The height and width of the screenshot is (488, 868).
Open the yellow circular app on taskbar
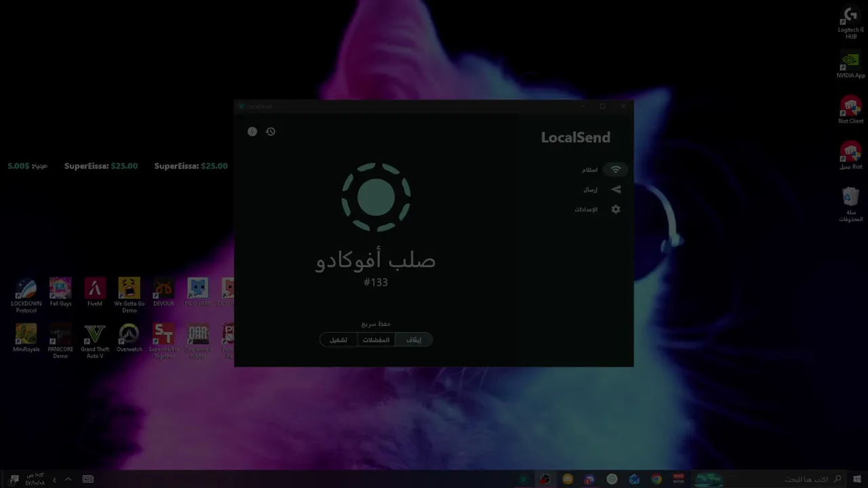568,479
